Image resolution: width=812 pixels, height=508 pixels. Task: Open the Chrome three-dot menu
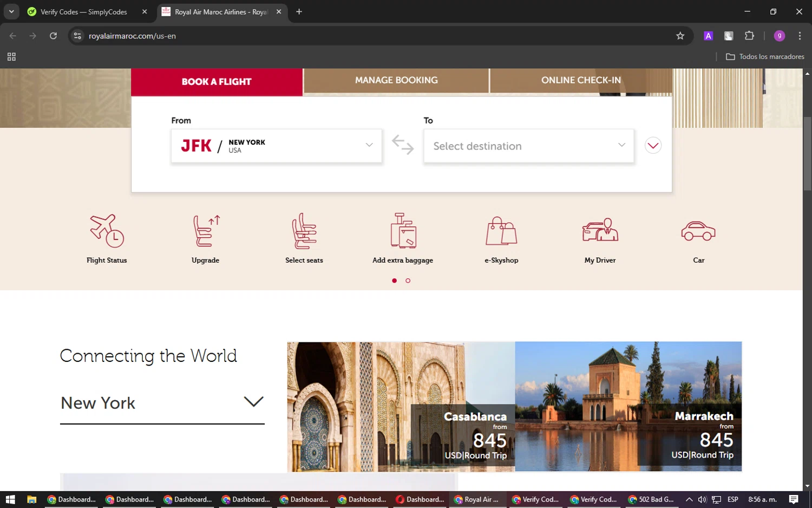[800, 36]
